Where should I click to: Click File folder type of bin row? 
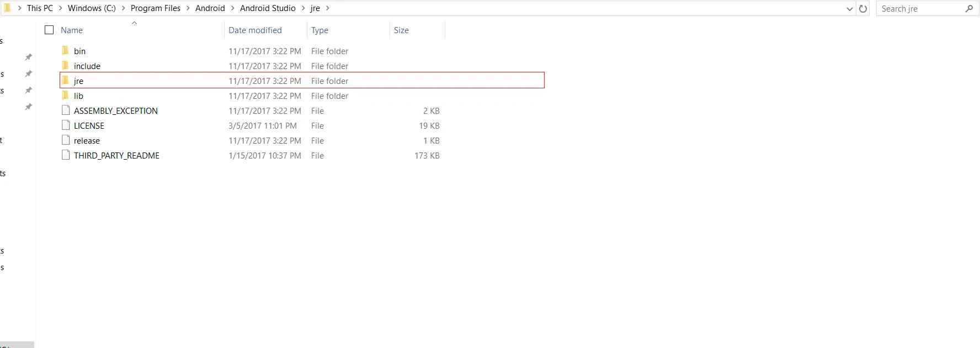(329, 51)
